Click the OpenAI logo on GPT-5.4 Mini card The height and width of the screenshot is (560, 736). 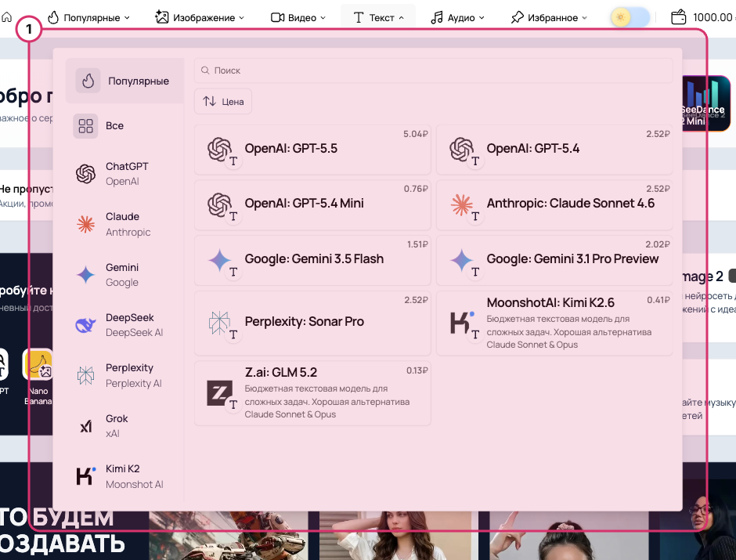pyautogui.click(x=220, y=204)
